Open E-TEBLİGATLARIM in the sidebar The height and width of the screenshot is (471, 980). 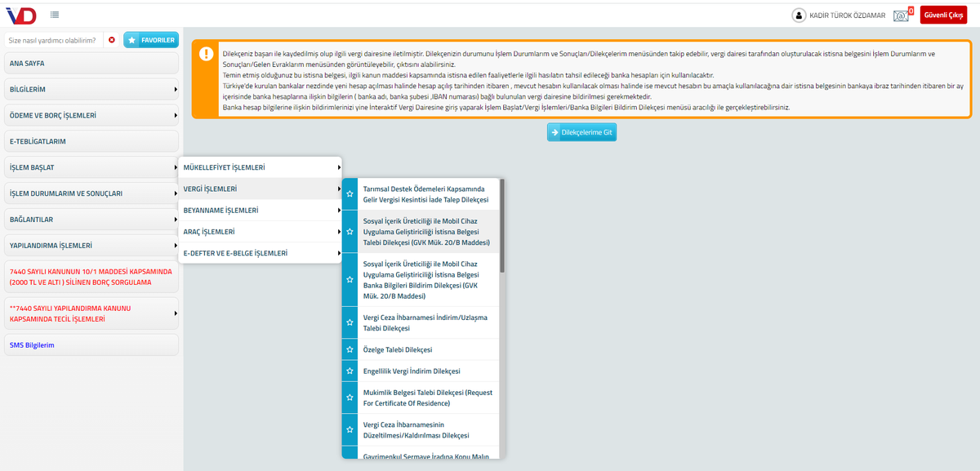click(90, 141)
